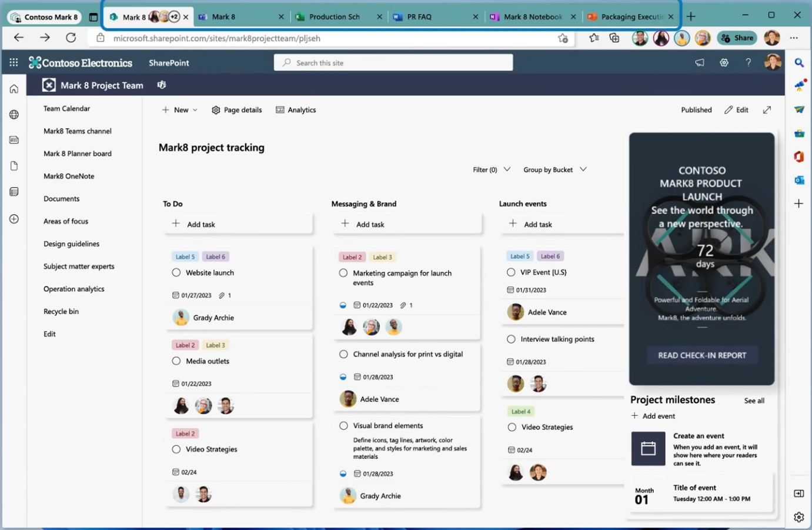The width and height of the screenshot is (812, 530).
Task: Open the globe sites icon in left rail
Action: tap(14, 115)
